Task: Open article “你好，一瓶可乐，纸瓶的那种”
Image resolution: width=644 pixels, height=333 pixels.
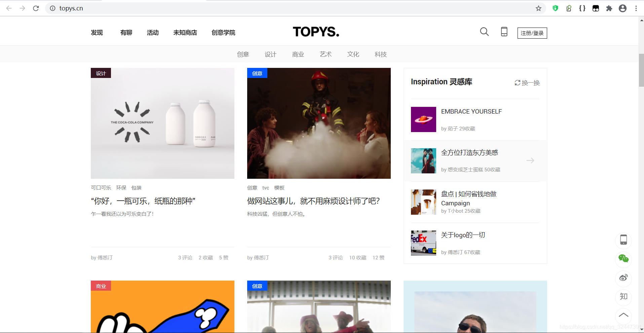Action: pyautogui.click(x=143, y=201)
